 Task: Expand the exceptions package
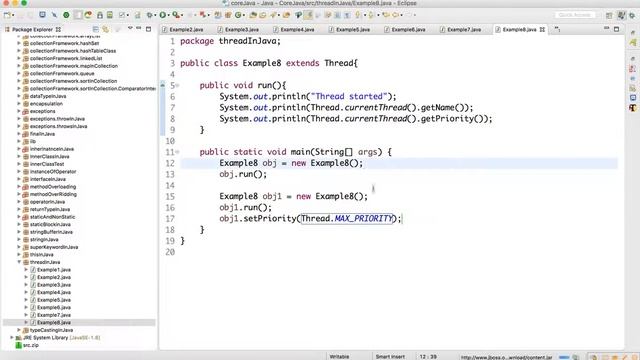pos(19,111)
